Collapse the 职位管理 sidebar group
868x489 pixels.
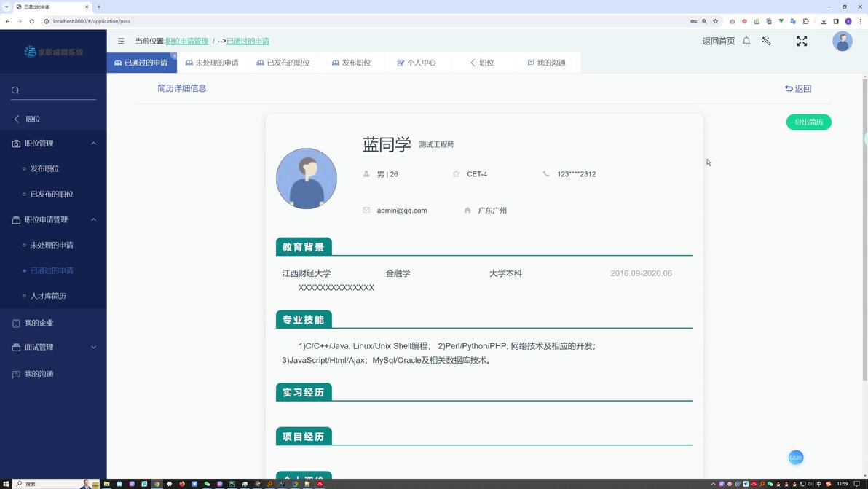tap(93, 144)
